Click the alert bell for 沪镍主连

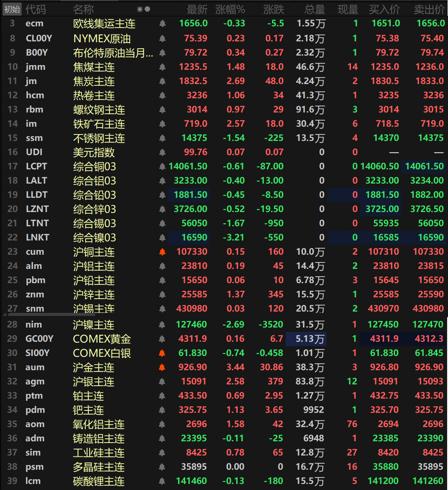[162, 325]
